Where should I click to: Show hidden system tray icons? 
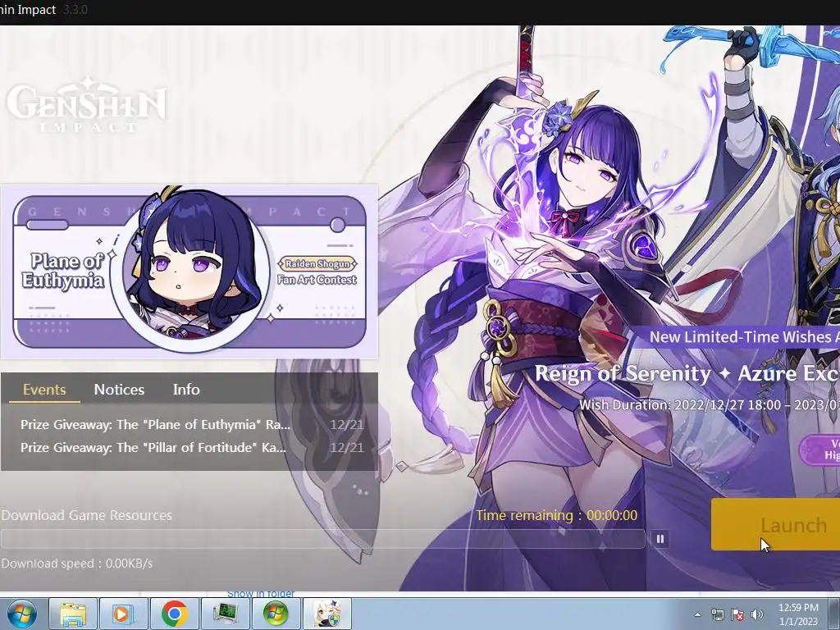(697, 615)
